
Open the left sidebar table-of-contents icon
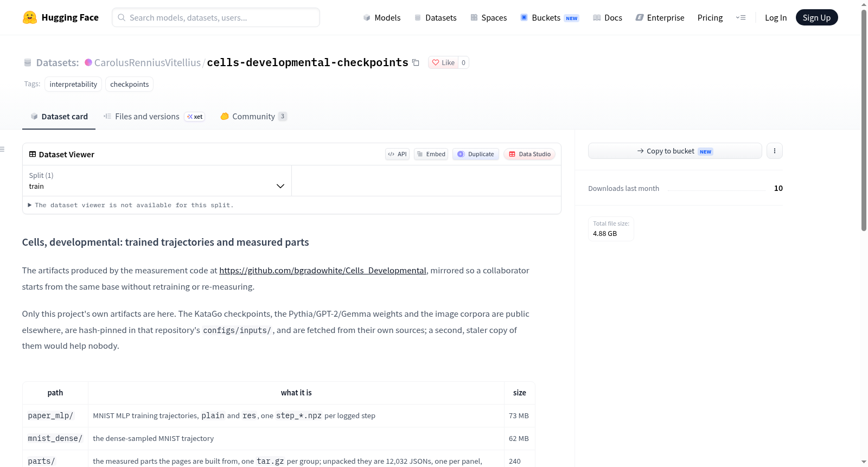[x=2, y=149]
